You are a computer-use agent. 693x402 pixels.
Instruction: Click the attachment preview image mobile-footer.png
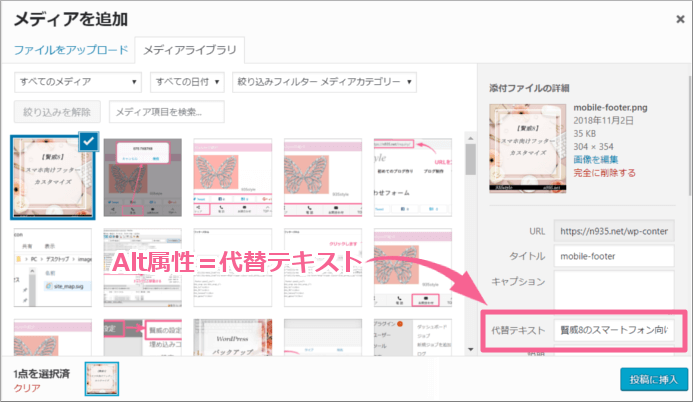[x=527, y=148]
